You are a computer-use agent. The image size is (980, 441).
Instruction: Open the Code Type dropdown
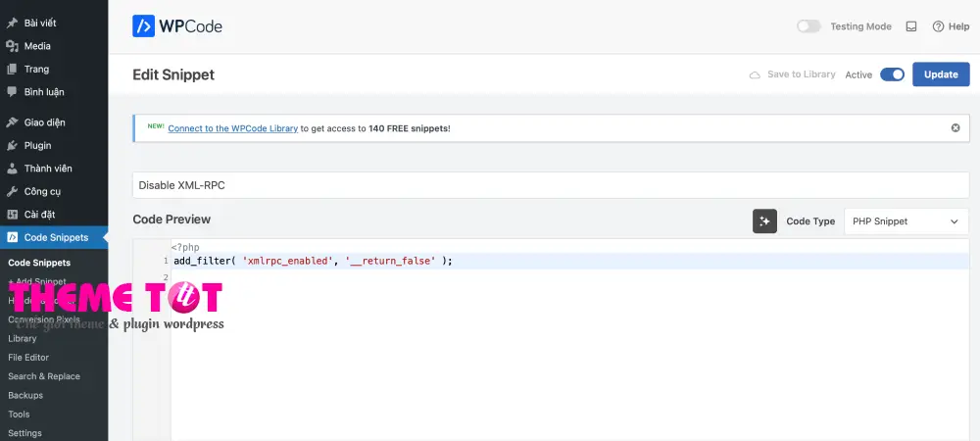(906, 221)
